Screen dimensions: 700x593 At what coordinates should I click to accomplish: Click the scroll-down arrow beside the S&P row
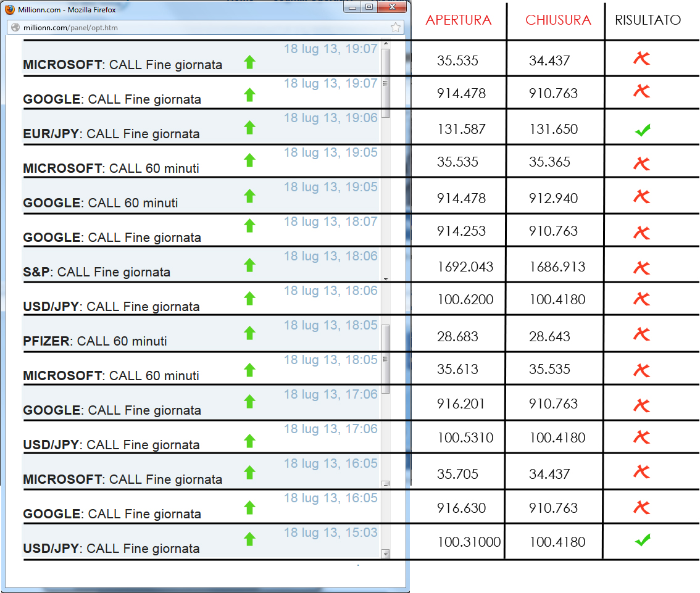coord(386,279)
